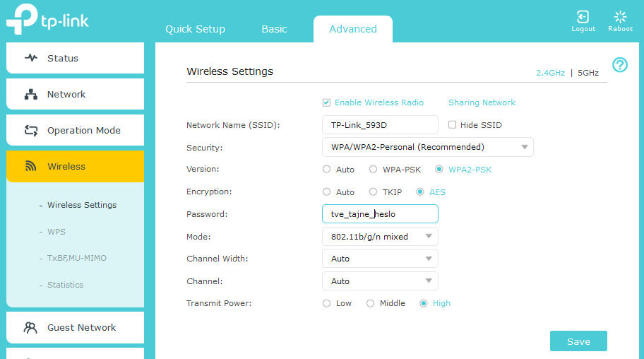Click the Network Name (SSID) field

(380, 125)
